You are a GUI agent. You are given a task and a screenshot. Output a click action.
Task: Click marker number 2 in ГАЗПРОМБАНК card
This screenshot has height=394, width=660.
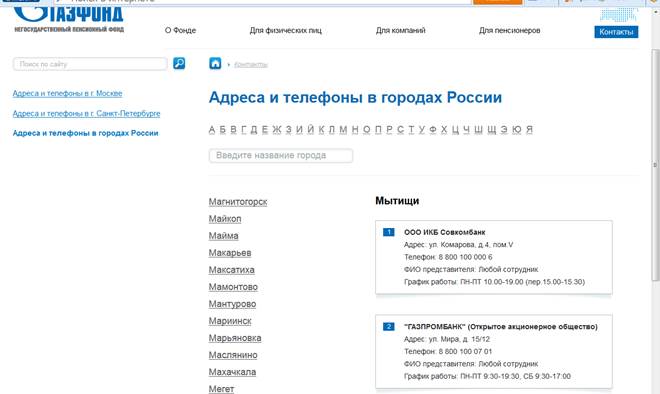(389, 327)
